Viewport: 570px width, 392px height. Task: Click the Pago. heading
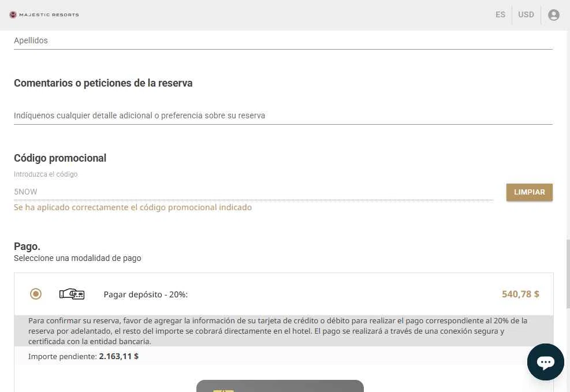[x=27, y=247]
